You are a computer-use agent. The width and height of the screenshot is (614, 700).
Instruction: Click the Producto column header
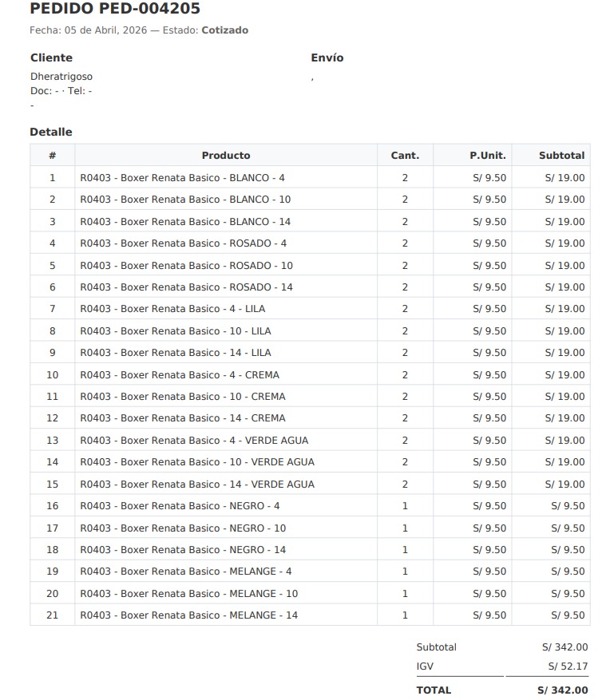pos(226,156)
